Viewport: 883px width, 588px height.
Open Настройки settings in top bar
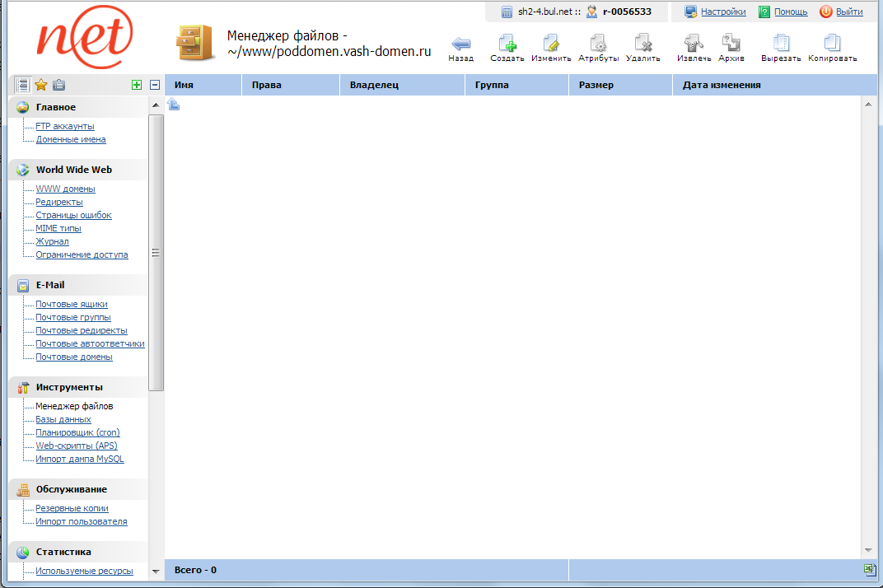click(x=722, y=12)
